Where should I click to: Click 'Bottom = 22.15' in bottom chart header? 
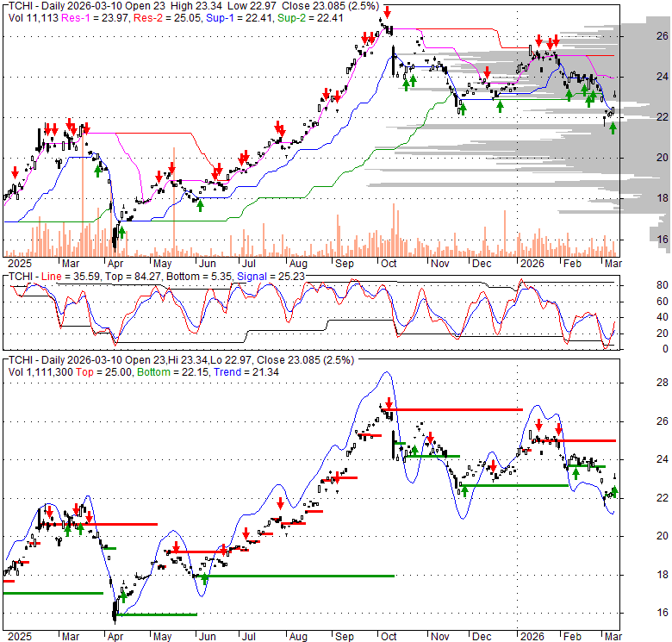pos(172,372)
